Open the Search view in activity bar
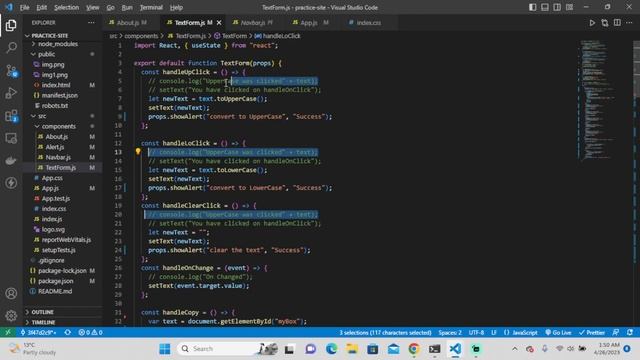Image resolution: width=640 pixels, height=360 pixels. click(11, 48)
